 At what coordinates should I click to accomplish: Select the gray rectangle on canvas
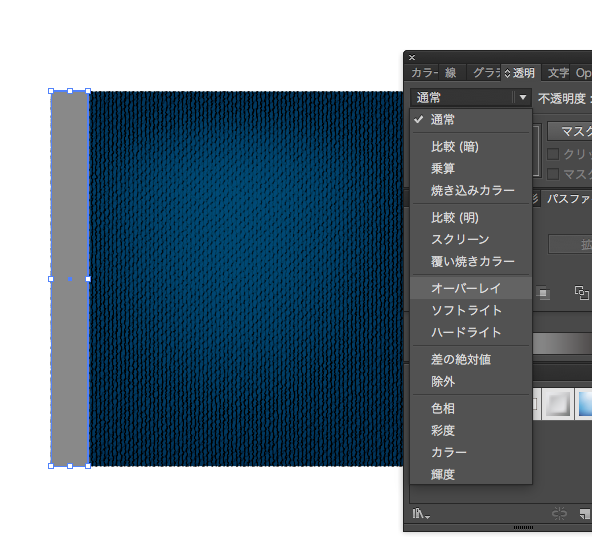pyautogui.click(x=69, y=279)
